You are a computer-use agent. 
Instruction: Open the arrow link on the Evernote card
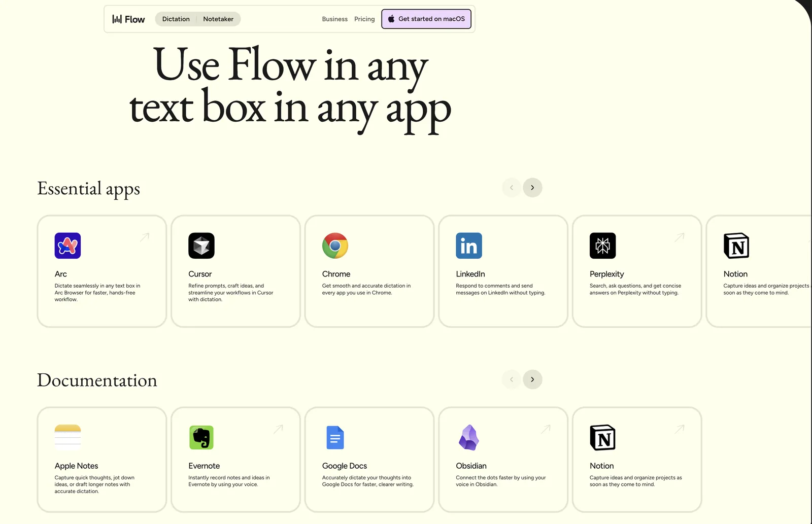click(279, 429)
